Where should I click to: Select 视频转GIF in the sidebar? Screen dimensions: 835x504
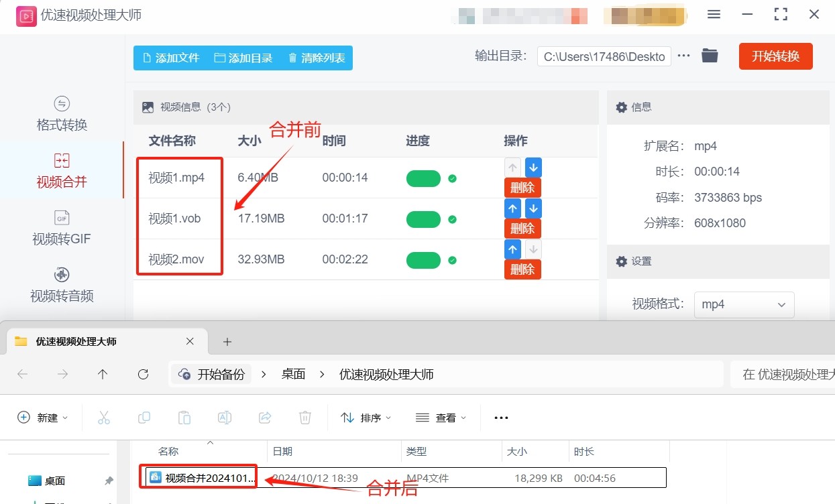point(62,228)
